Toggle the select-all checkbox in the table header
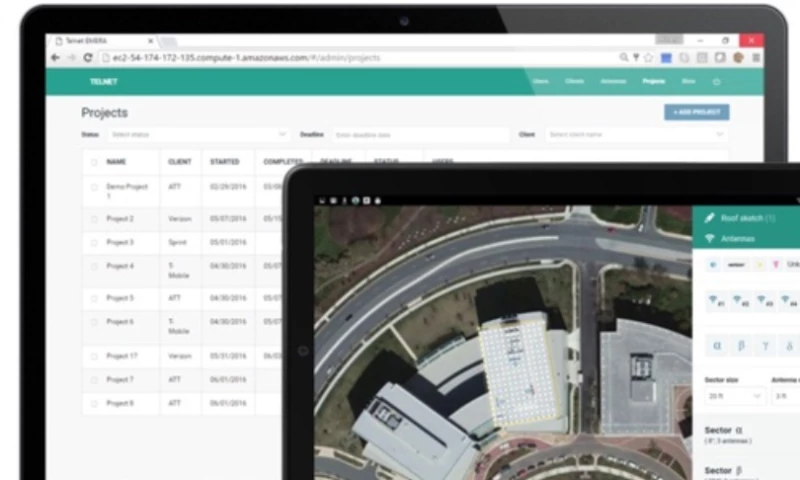The height and width of the screenshot is (480, 800). coord(94,162)
